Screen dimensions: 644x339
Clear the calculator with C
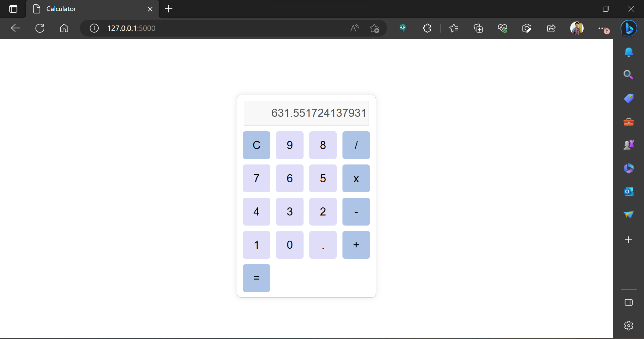[256, 145]
